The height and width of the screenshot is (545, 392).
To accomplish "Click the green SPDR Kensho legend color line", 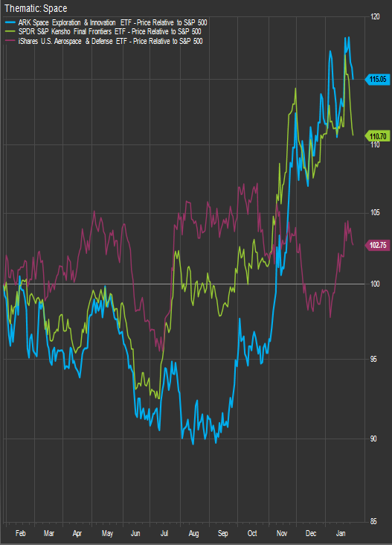I will click(x=10, y=31).
